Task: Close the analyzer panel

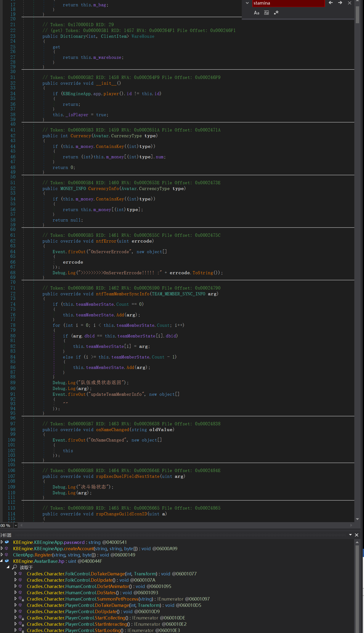Action: [356, 535]
